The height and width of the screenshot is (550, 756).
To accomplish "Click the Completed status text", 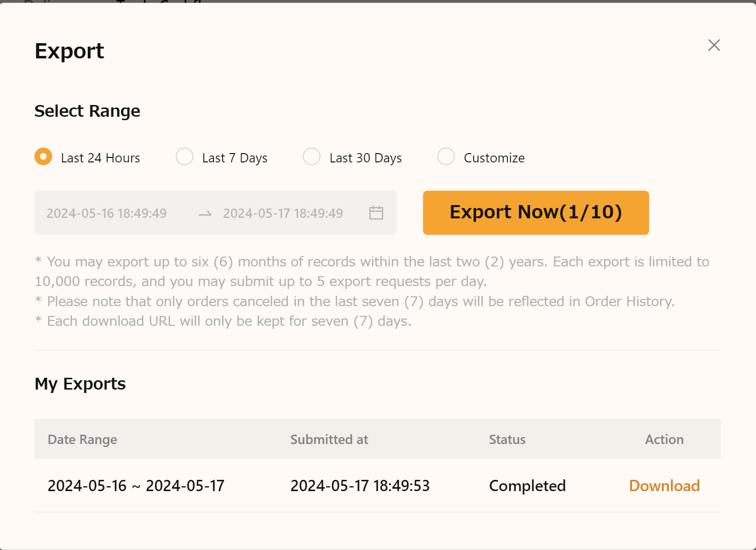I will click(527, 485).
